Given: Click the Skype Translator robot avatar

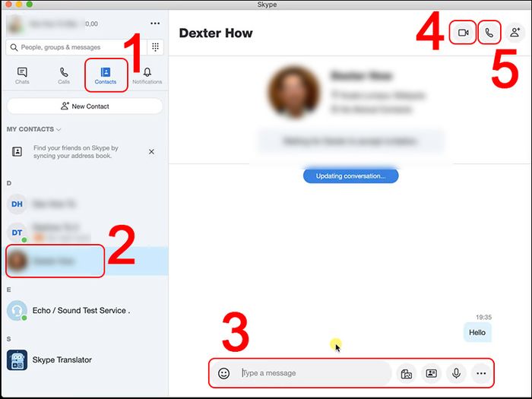Looking at the screenshot, I should click(17, 360).
